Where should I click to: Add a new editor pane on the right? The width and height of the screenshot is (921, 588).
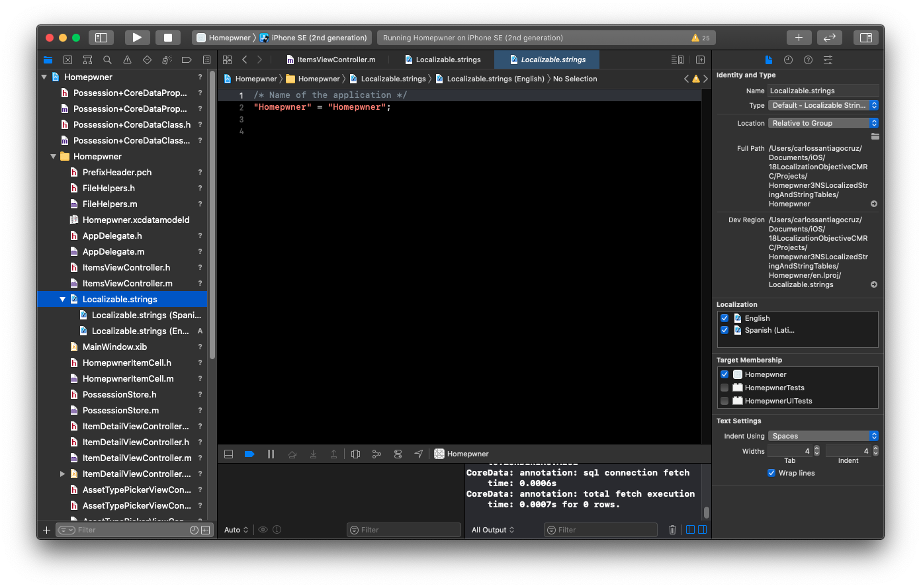(700, 60)
